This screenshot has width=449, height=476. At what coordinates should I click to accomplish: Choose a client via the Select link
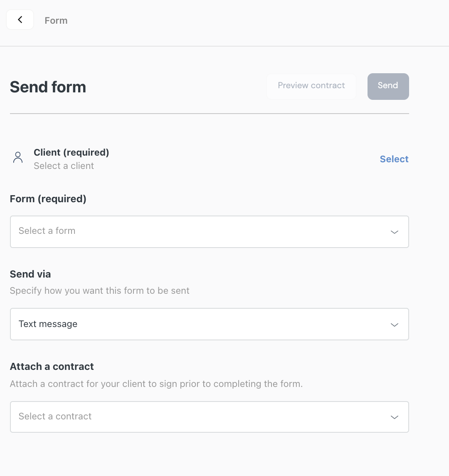click(394, 159)
